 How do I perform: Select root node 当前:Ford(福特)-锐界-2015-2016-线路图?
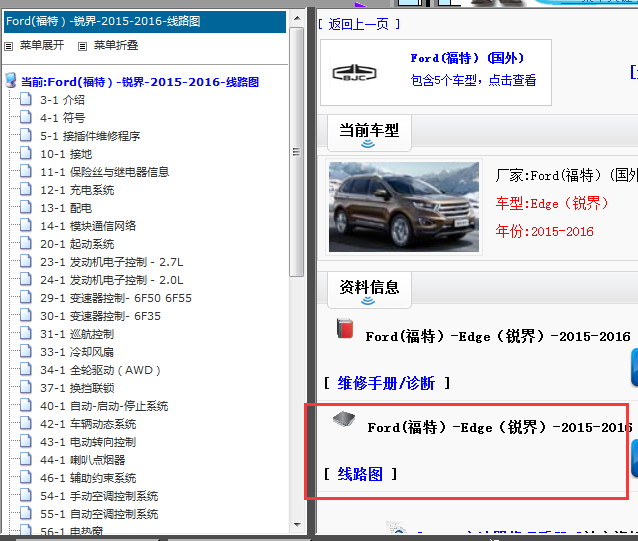pyautogui.click(x=140, y=82)
